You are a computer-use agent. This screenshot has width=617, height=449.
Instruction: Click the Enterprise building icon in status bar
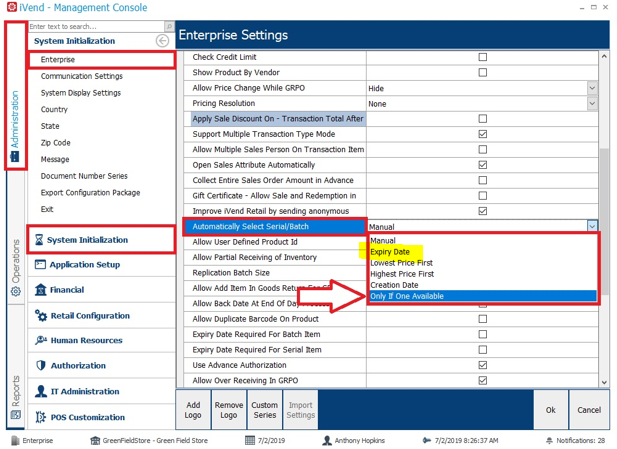click(15, 440)
